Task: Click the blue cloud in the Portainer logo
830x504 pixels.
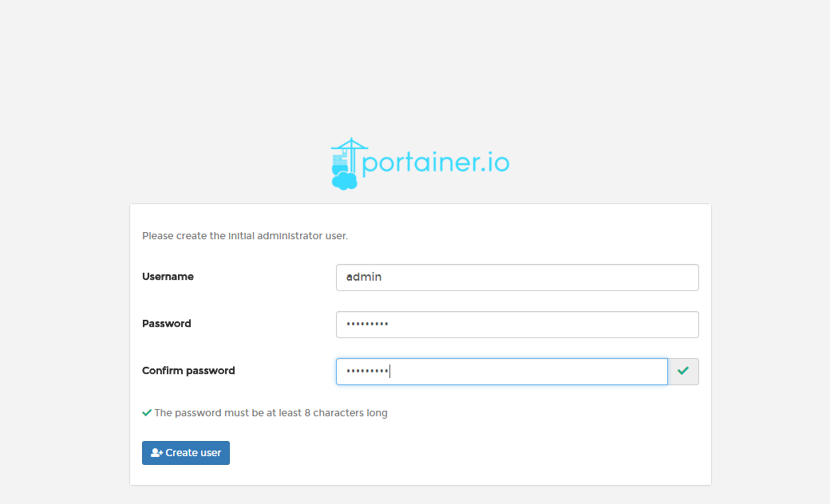Action: click(x=344, y=180)
